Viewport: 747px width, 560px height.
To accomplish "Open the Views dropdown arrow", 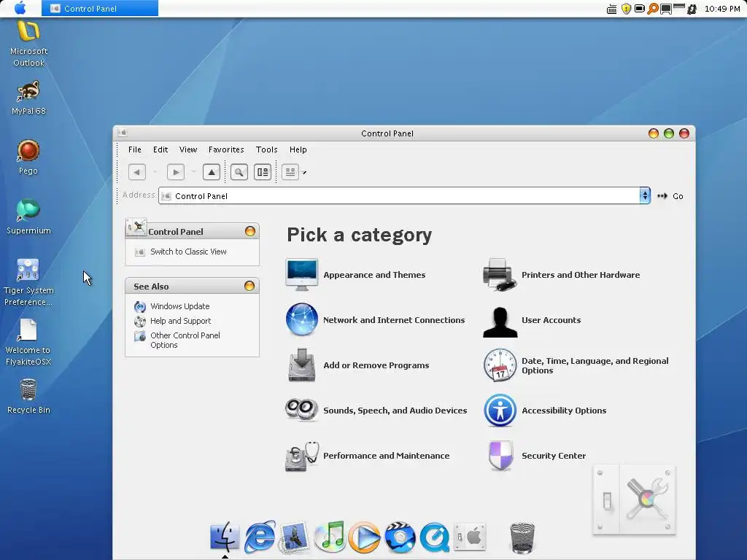I will point(304,172).
